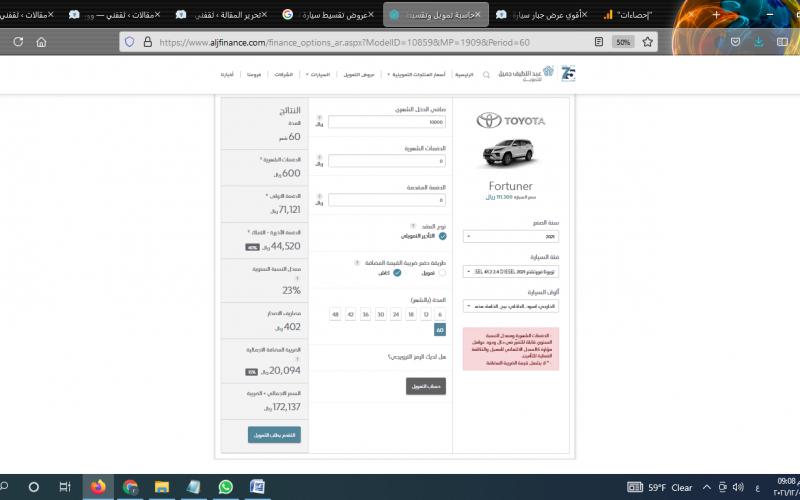Click the grey حساب التمويل calculate button
800x500 pixels.
point(426,386)
